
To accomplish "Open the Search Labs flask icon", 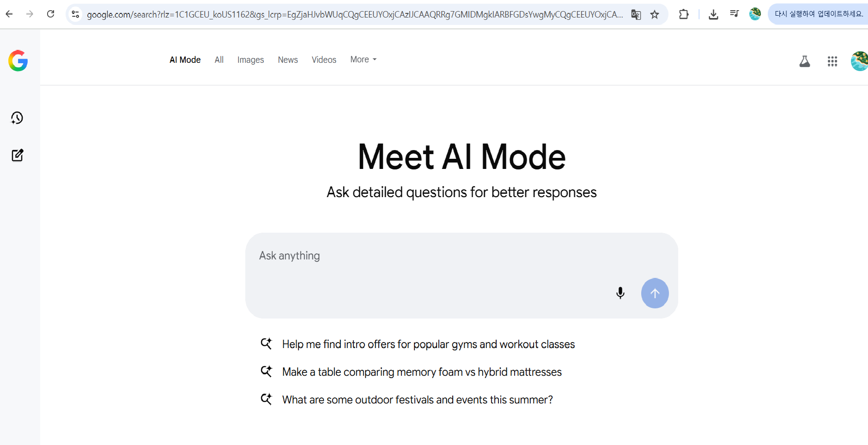I will [805, 61].
